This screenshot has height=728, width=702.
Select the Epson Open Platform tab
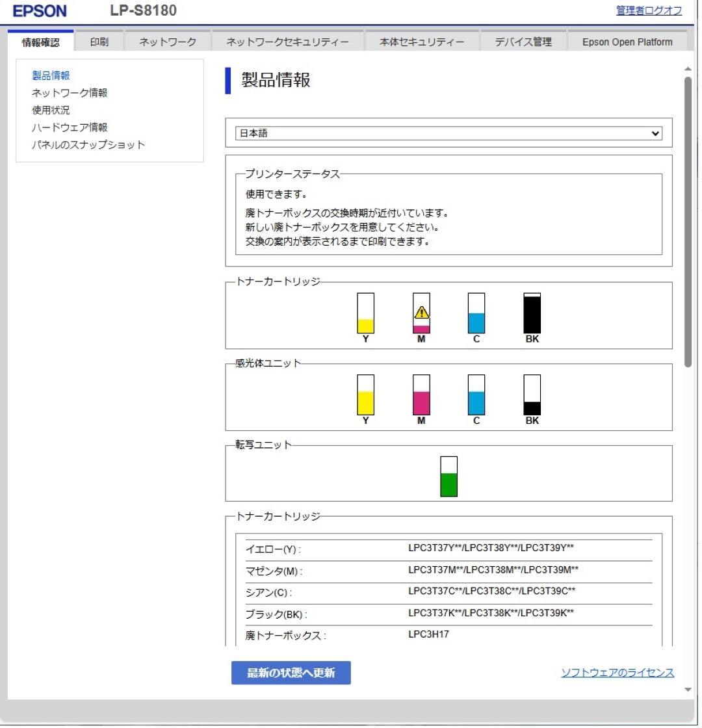(x=627, y=40)
